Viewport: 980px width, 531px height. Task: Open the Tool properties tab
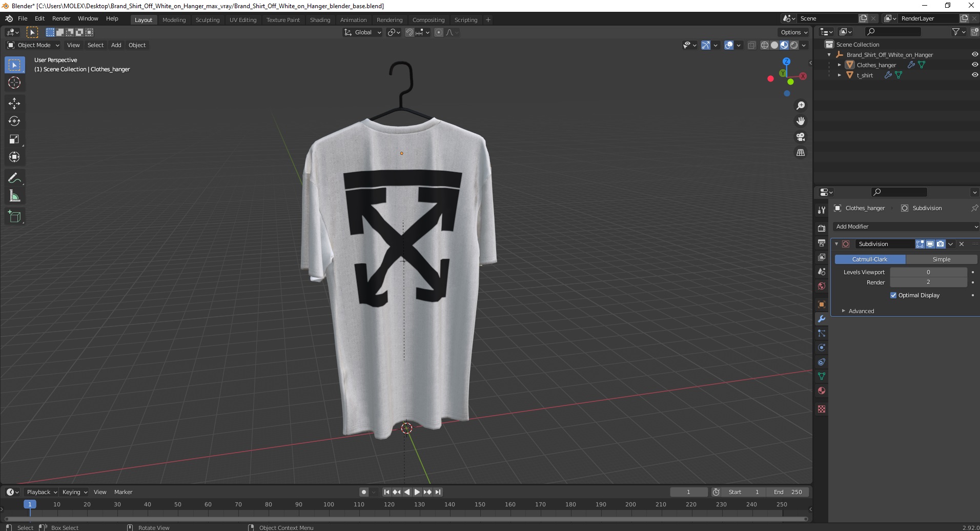click(822, 210)
